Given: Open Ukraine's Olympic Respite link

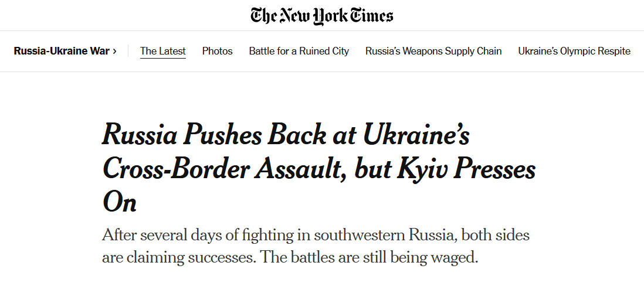Looking at the screenshot, I should 574,51.
